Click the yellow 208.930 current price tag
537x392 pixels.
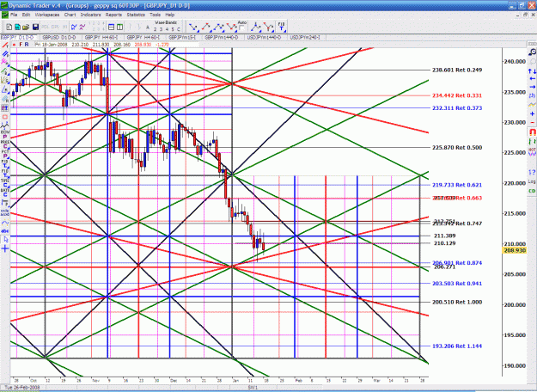coord(515,250)
